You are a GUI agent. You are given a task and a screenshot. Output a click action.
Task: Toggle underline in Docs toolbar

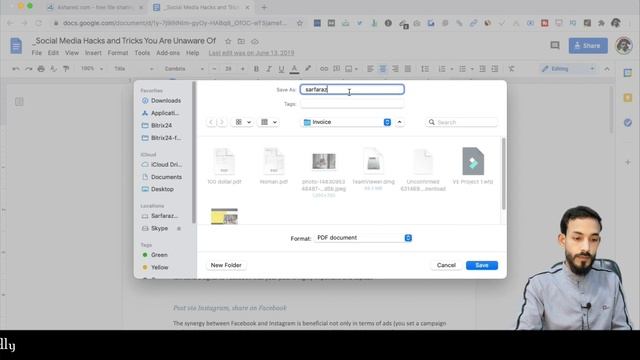coord(281,69)
